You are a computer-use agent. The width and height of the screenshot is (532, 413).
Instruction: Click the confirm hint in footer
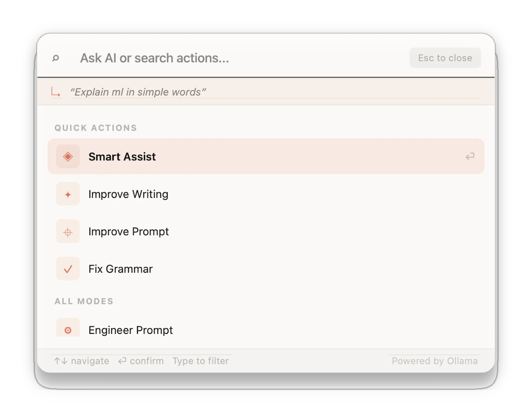point(141,361)
